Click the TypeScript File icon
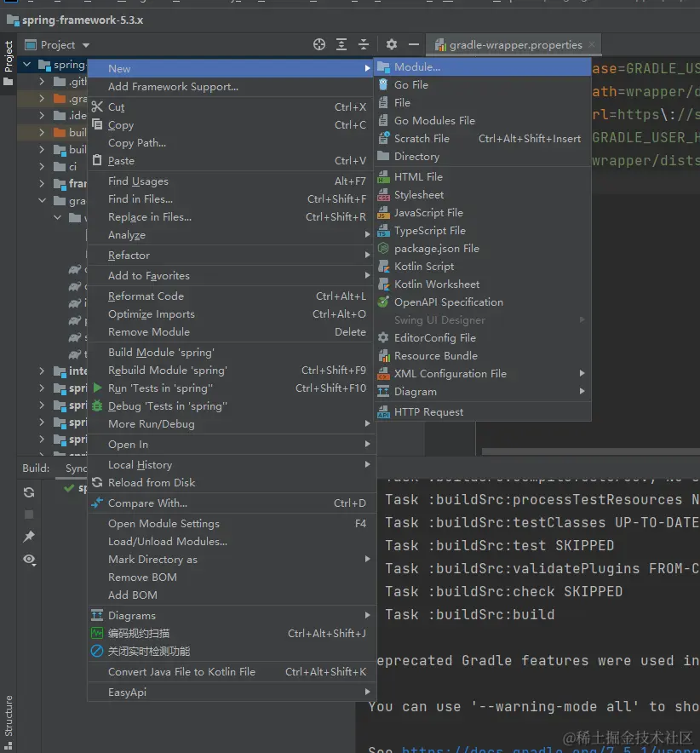The width and height of the screenshot is (700, 753). (383, 231)
